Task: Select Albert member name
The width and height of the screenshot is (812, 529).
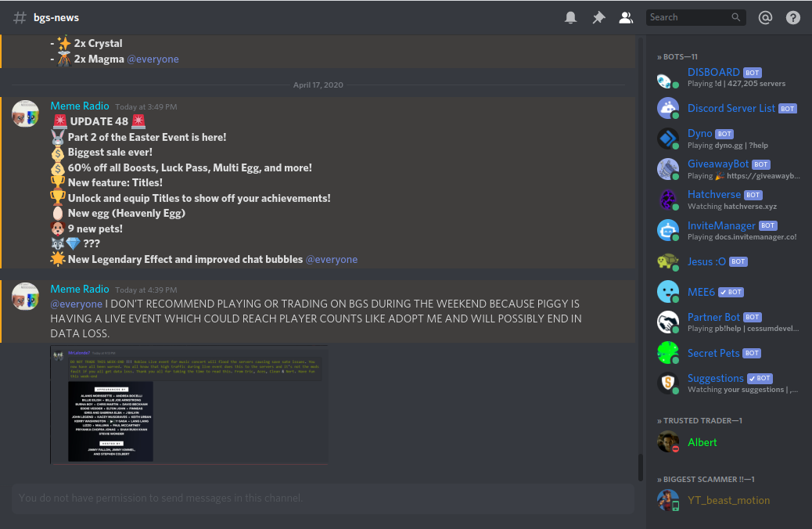Action: pos(702,442)
